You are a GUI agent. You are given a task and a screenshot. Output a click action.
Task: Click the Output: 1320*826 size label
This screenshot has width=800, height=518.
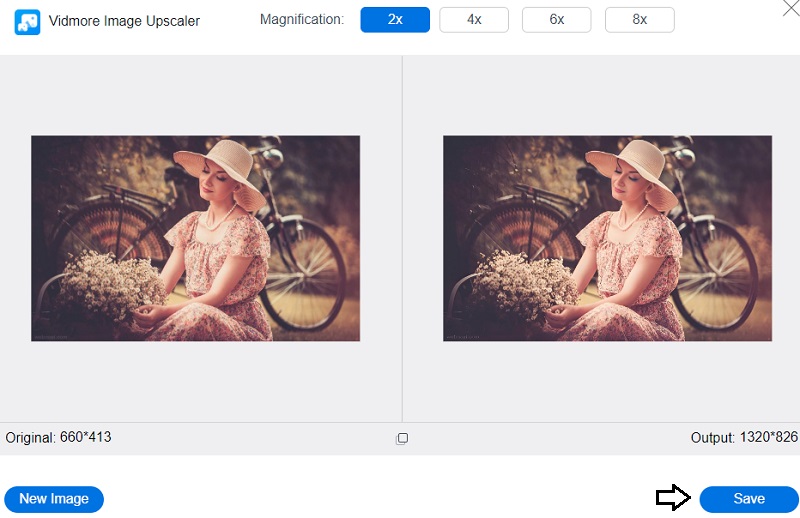click(x=742, y=438)
